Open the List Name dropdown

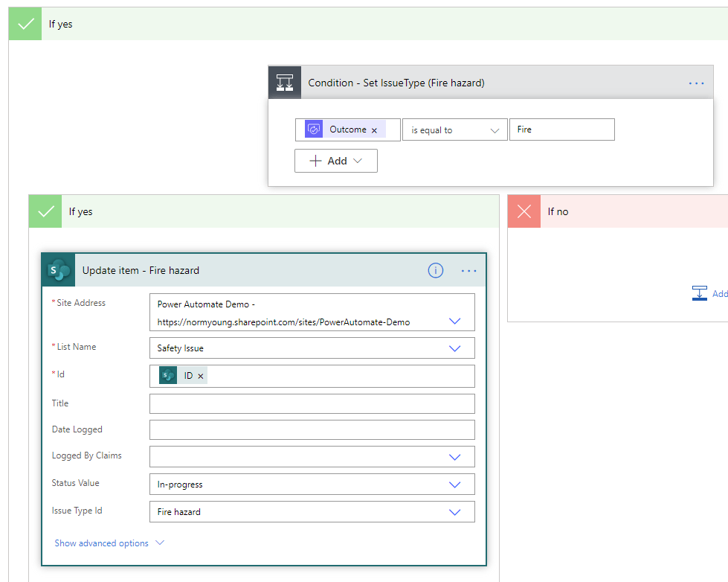455,348
